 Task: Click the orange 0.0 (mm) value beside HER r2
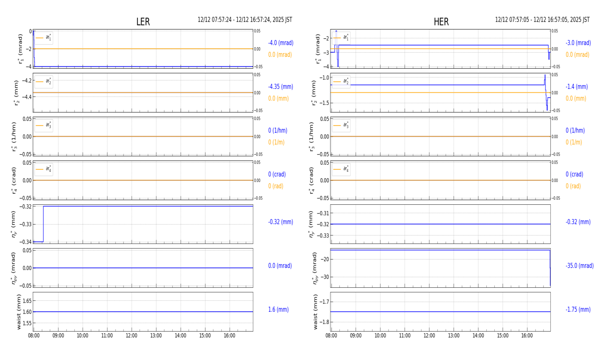576,99
